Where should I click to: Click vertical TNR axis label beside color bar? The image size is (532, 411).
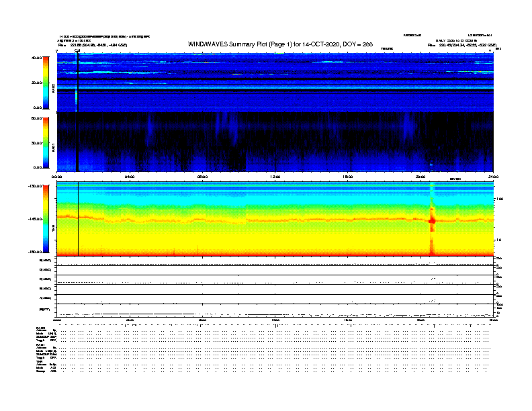(x=53, y=230)
